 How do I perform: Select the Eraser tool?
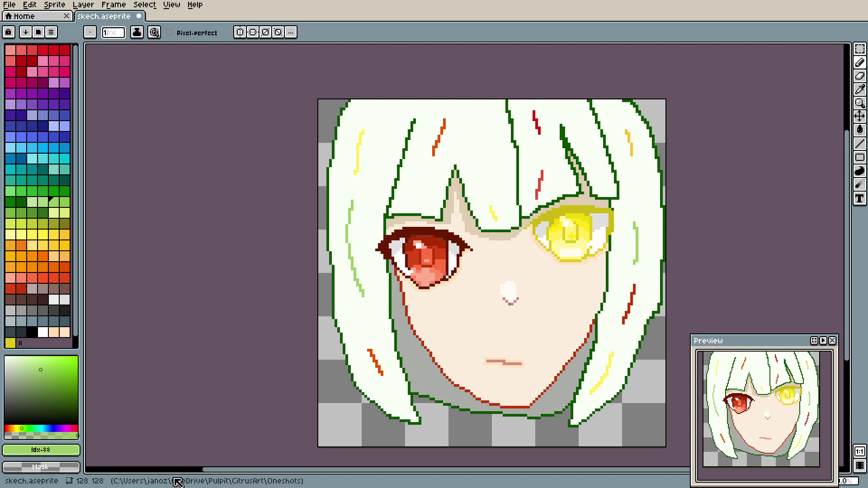pyautogui.click(x=859, y=76)
